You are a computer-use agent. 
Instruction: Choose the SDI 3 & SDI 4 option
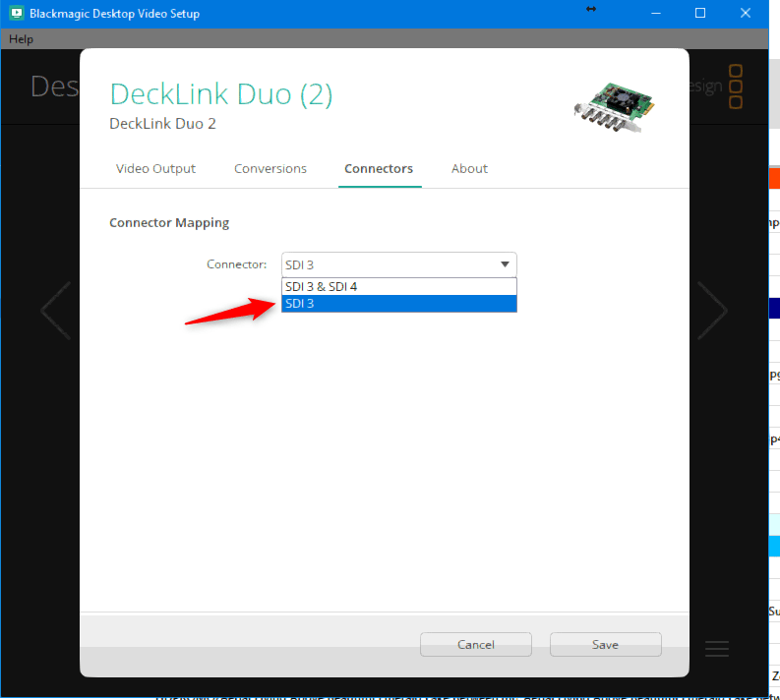click(399, 287)
